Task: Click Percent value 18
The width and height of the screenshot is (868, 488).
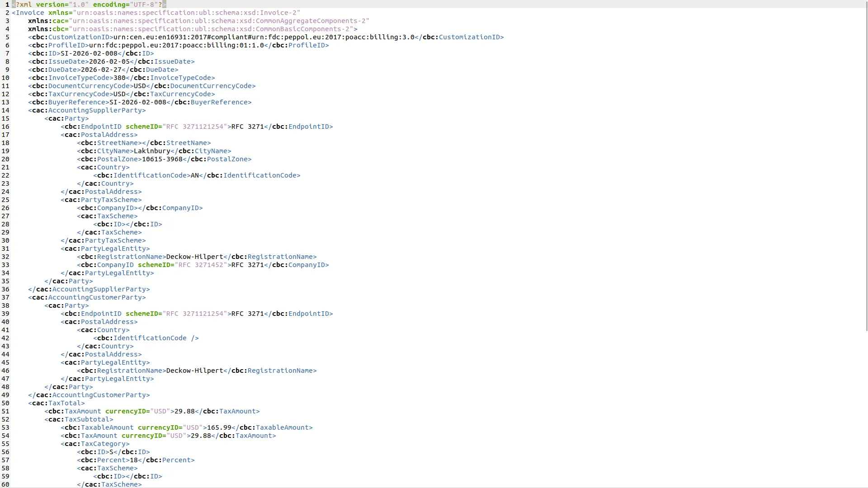Action: (134, 460)
